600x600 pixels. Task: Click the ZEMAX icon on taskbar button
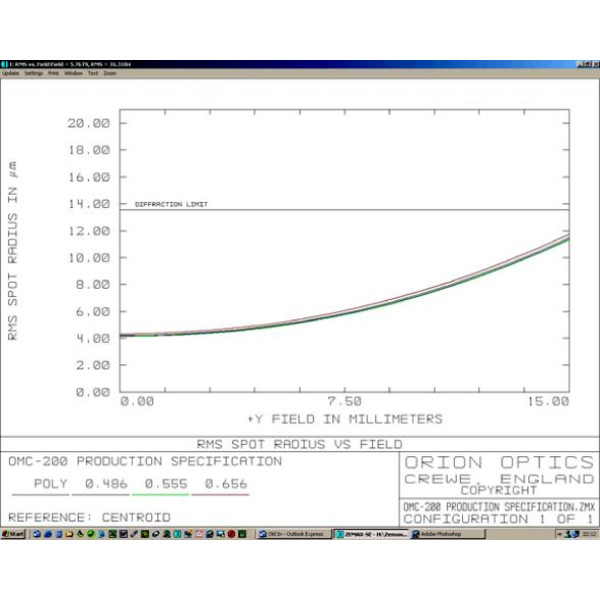tap(340, 535)
